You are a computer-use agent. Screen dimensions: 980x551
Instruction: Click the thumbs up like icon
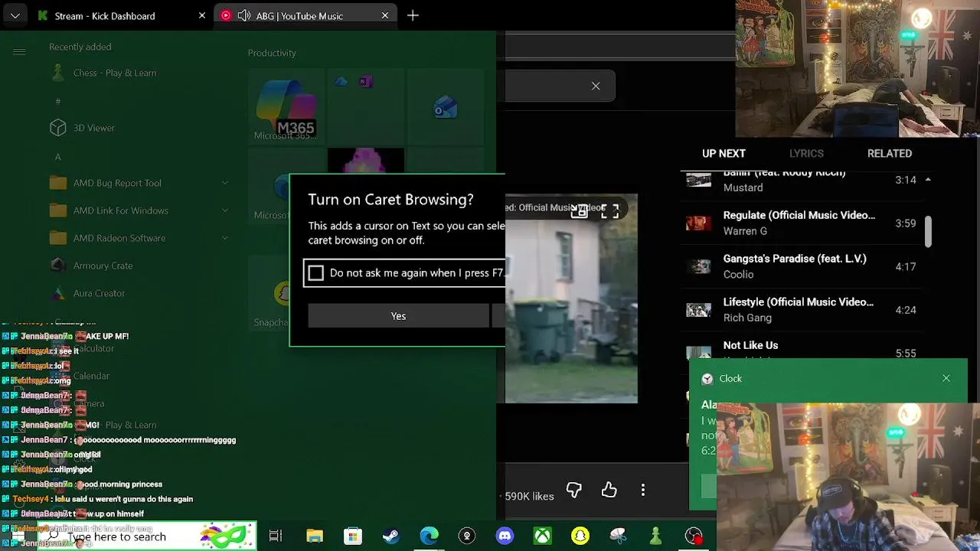[609, 490]
